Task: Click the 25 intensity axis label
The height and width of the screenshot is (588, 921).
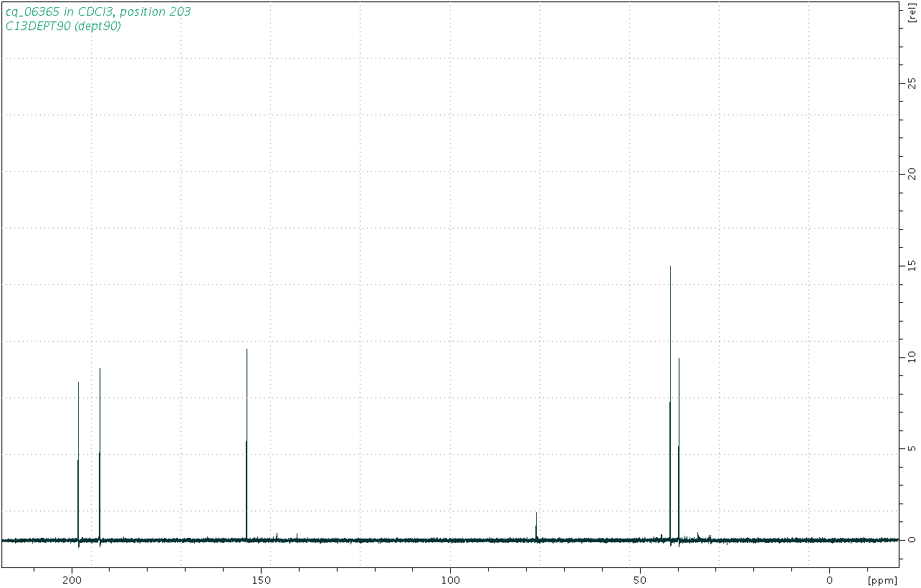Action: 912,82
